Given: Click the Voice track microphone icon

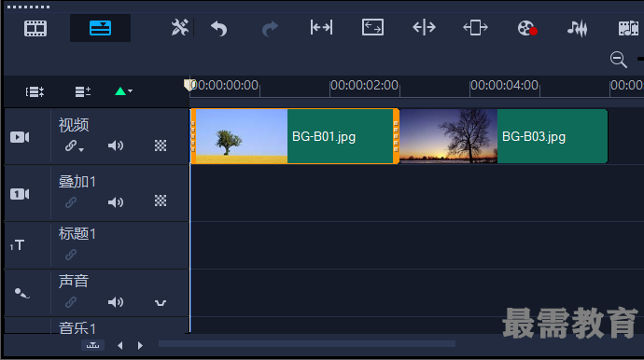Looking at the screenshot, I should tap(21, 293).
